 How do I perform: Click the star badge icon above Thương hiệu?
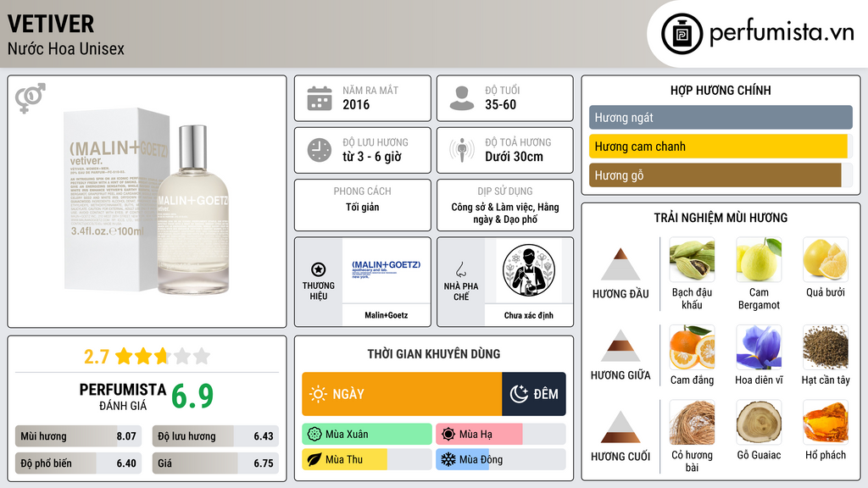(x=319, y=269)
